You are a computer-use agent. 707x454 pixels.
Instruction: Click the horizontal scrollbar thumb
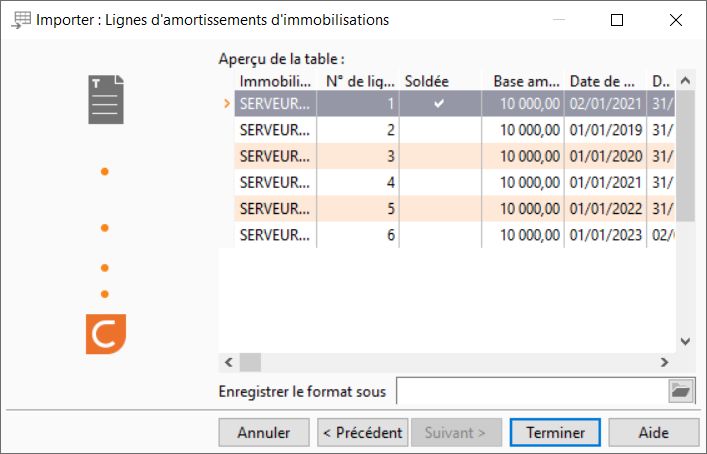[250, 362]
